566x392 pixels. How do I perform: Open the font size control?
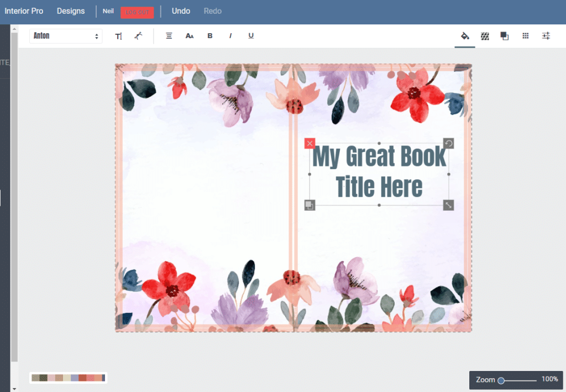pyautogui.click(x=190, y=35)
